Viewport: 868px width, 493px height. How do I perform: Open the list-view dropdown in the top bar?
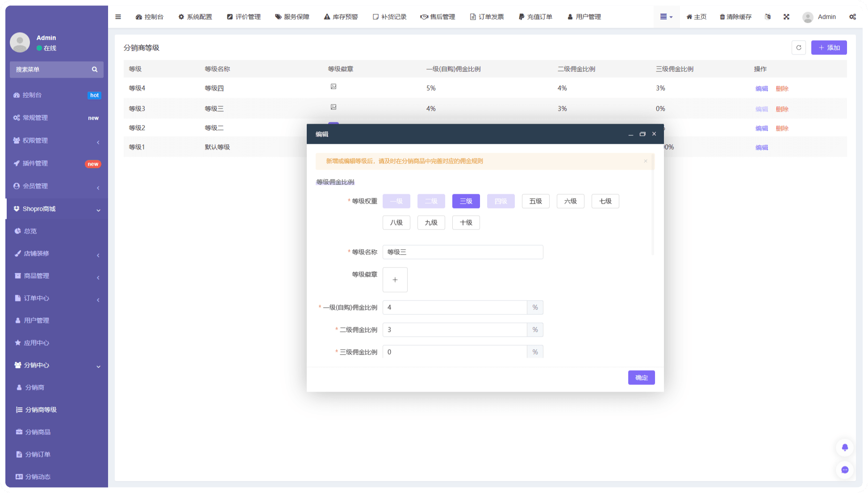tap(666, 17)
